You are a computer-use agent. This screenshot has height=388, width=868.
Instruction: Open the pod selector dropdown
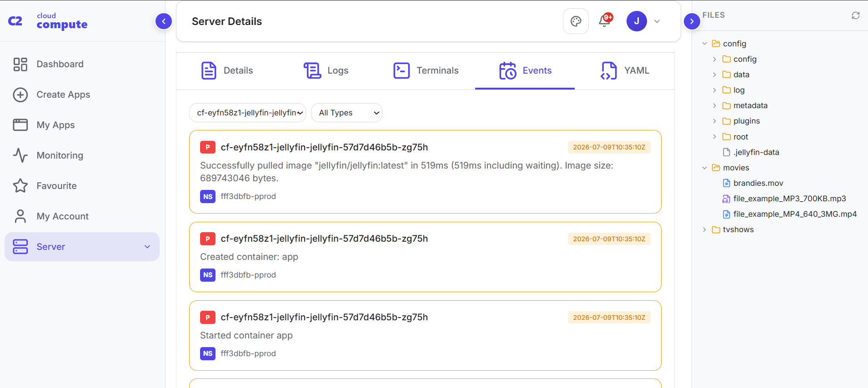click(247, 113)
